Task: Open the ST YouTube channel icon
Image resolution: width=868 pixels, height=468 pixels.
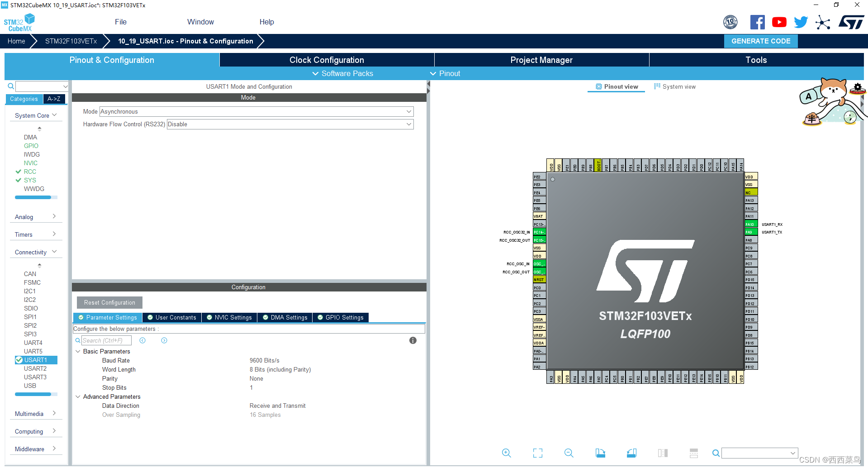Action: [x=779, y=22]
